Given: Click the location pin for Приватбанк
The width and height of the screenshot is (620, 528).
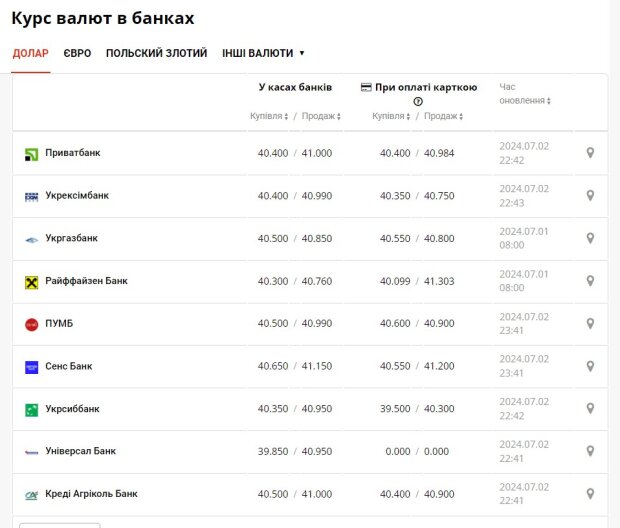Looking at the screenshot, I should click(x=590, y=153).
